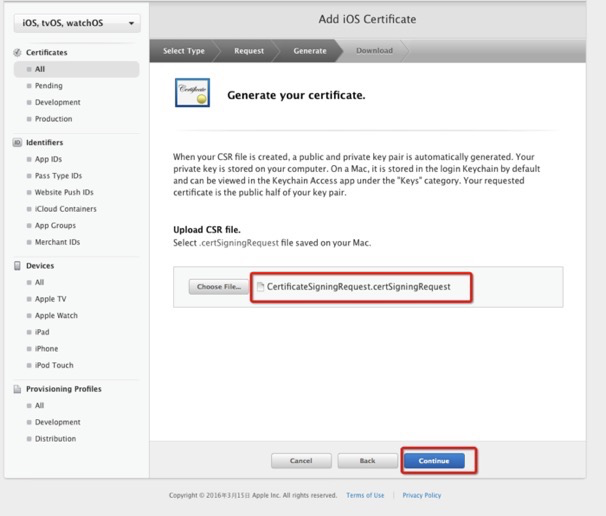Click the Identifiers section icon
Screen dimensions: 606x516
[17, 143]
